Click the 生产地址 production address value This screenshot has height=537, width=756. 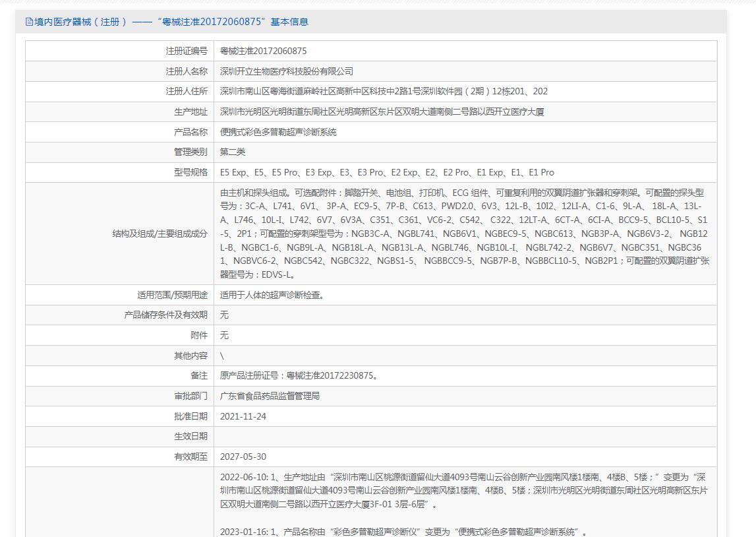coord(382,112)
